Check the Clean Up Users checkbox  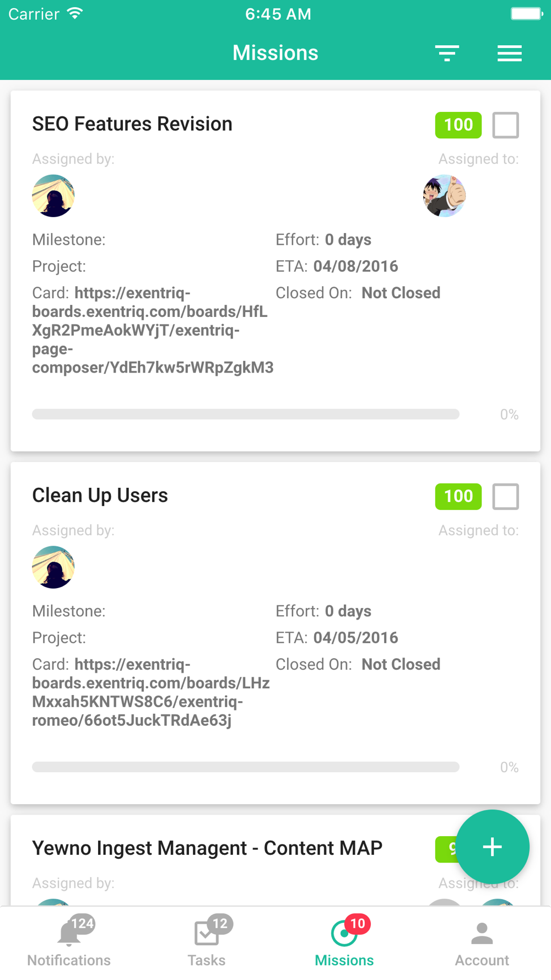click(506, 497)
